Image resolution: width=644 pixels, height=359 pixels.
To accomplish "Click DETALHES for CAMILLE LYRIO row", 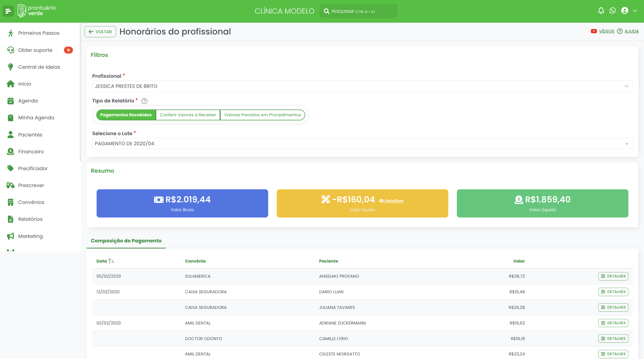I will point(613,339).
